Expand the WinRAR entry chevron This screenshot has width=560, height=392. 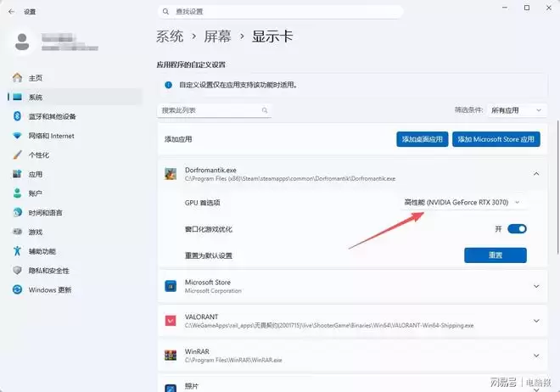click(x=536, y=356)
